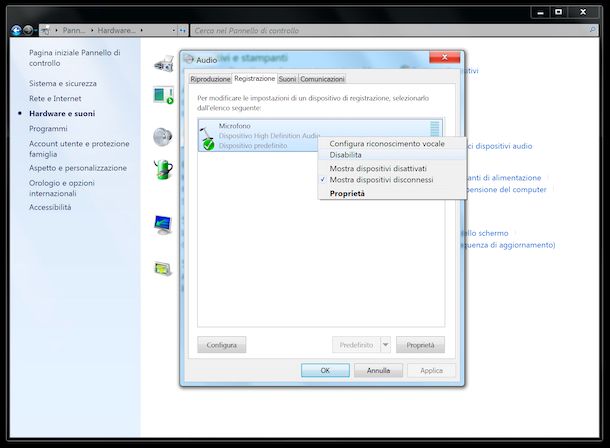Close the Audio dialog with red X

[445, 57]
